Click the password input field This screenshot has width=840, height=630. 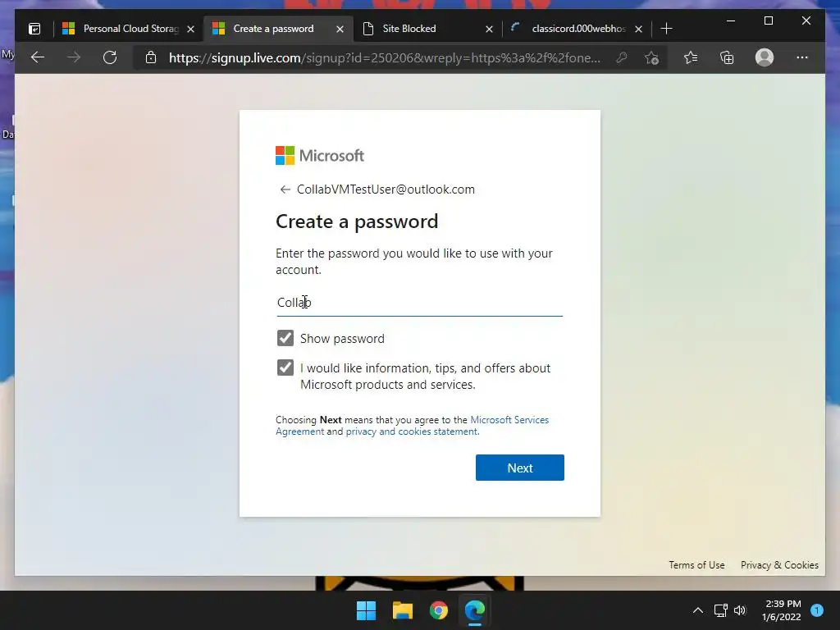tap(419, 303)
